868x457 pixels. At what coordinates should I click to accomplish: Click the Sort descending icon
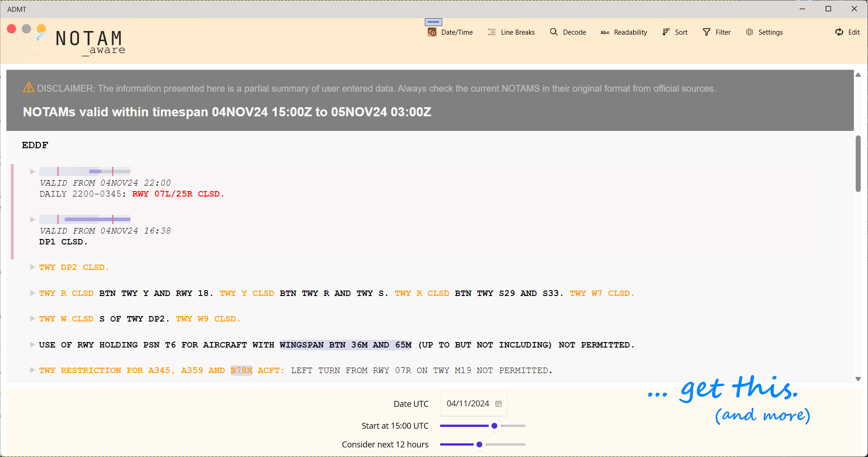666,32
